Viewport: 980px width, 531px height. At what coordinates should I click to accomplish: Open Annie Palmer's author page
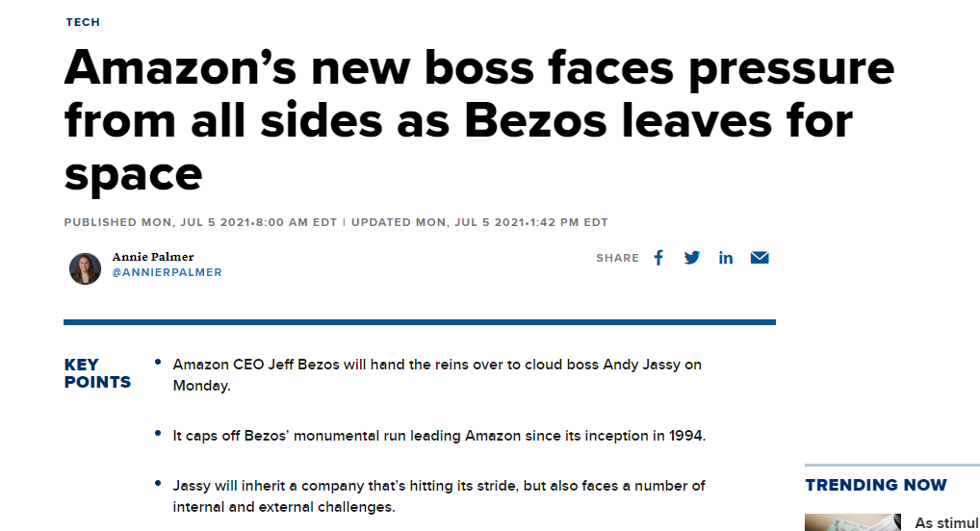click(x=153, y=257)
